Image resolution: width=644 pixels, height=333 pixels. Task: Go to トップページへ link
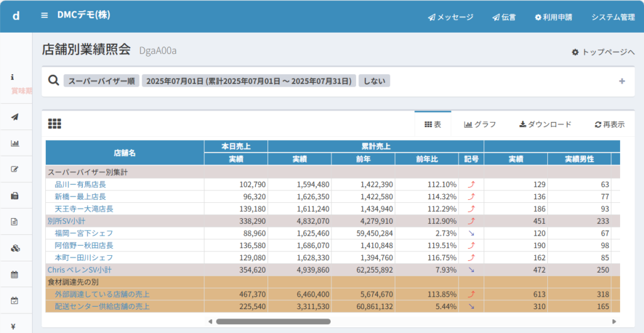point(602,52)
